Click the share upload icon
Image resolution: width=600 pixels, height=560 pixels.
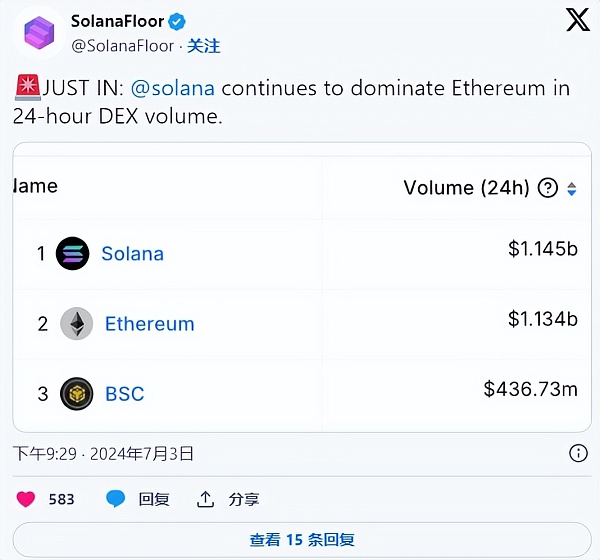pos(206,498)
